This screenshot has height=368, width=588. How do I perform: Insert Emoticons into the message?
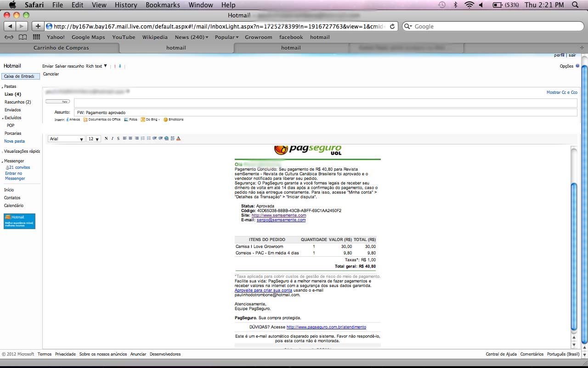tap(173, 120)
